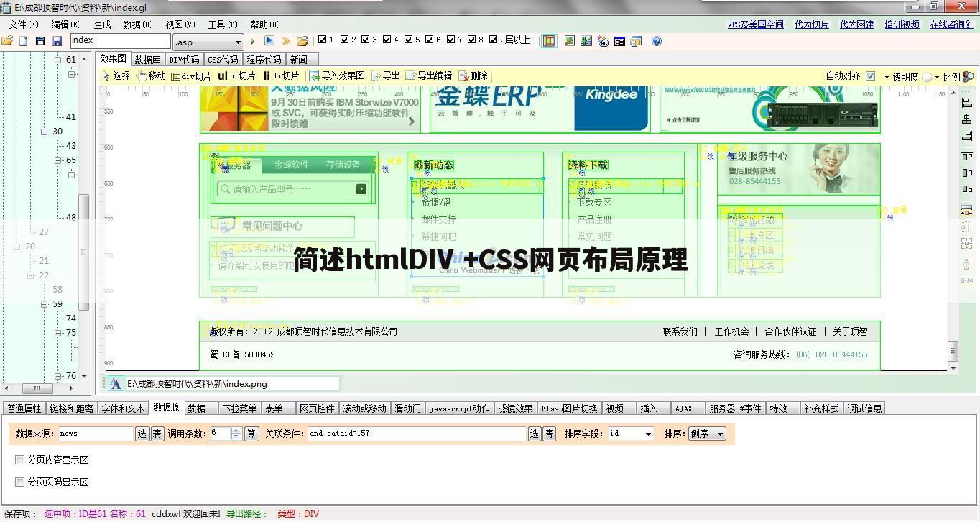Click the align-left icon in right sidebar
Screen dimensions: 980x522
coord(966,103)
